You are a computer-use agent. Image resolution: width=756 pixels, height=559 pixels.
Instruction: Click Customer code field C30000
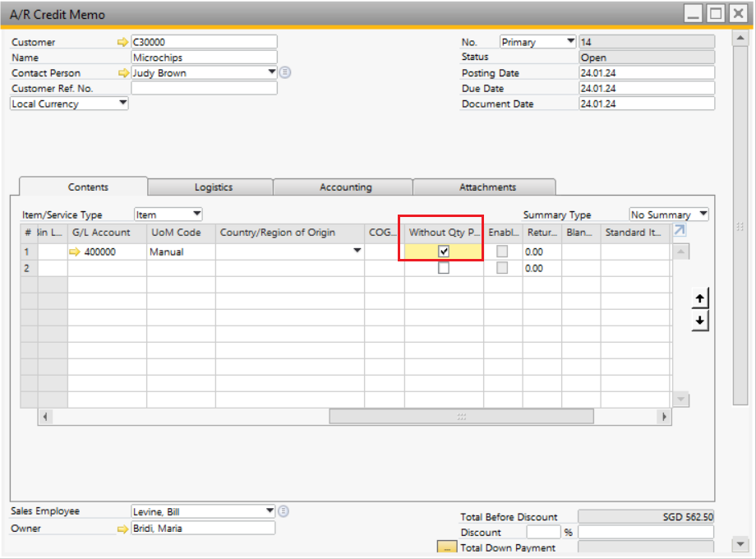pos(204,42)
